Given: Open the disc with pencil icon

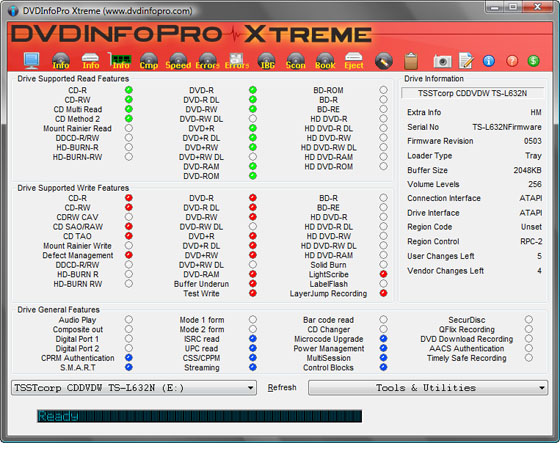Looking at the screenshot, I should (x=384, y=61).
